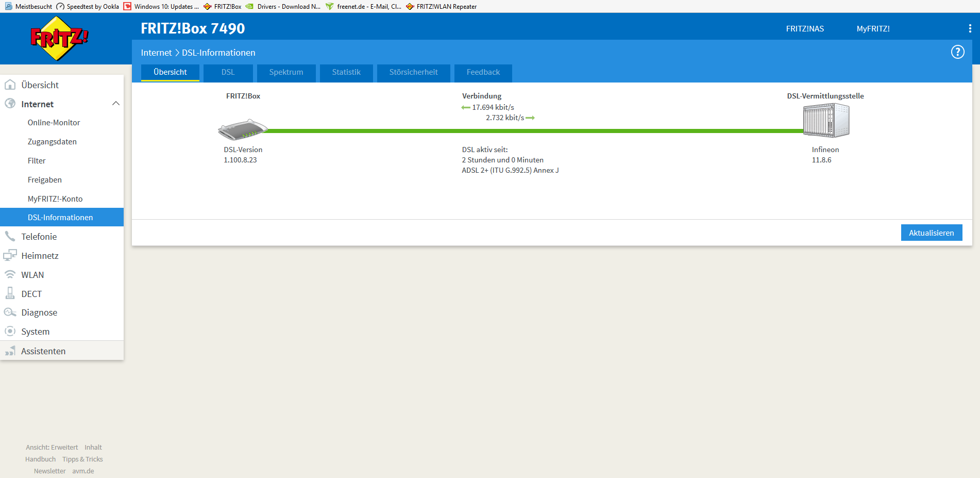
Task: Open the Telefonie menu label
Action: [x=39, y=237]
